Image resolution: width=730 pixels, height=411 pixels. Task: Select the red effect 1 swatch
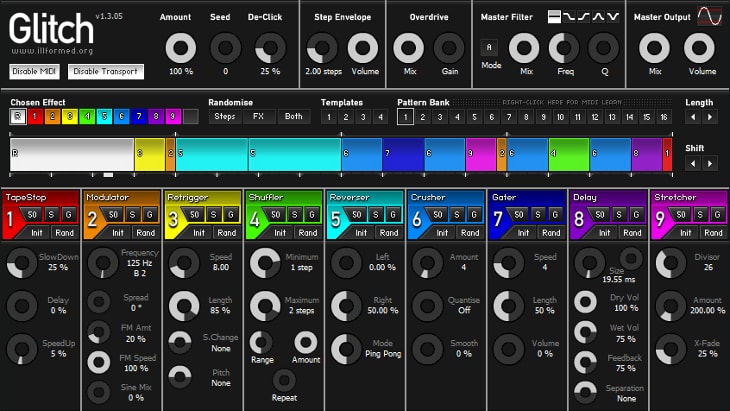click(35, 116)
